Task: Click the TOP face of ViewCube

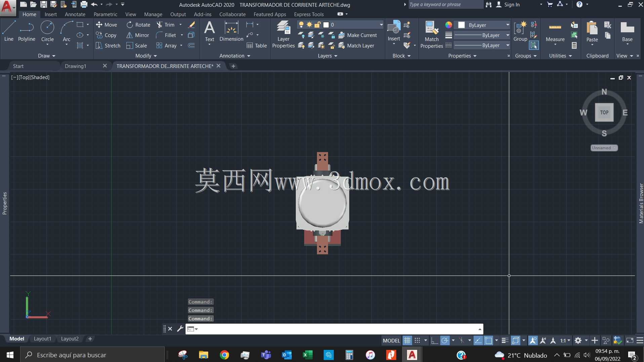Action: pos(604,112)
